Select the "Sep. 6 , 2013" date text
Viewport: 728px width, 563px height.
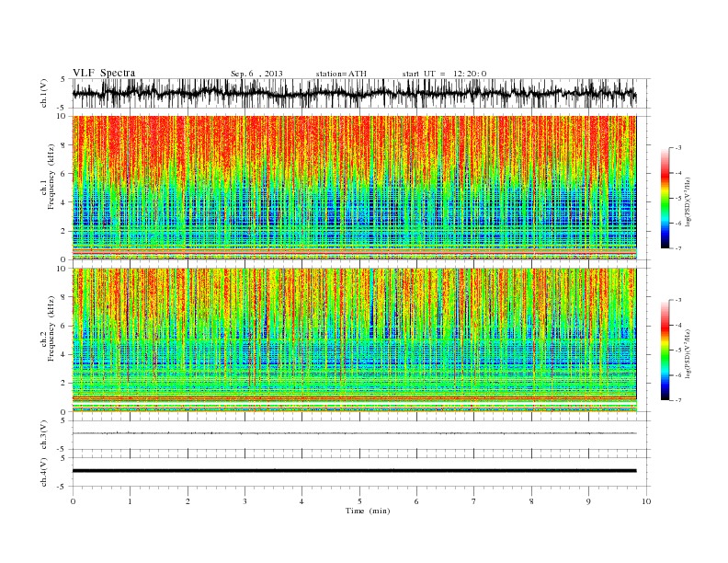(x=256, y=74)
